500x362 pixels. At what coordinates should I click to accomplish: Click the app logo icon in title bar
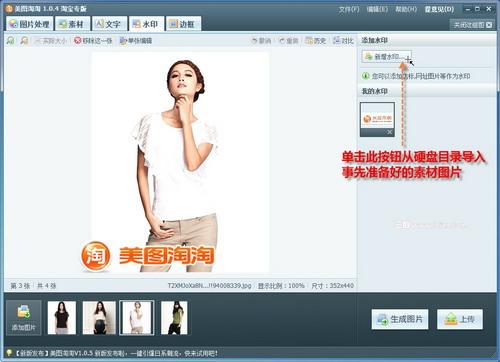tap(9, 9)
